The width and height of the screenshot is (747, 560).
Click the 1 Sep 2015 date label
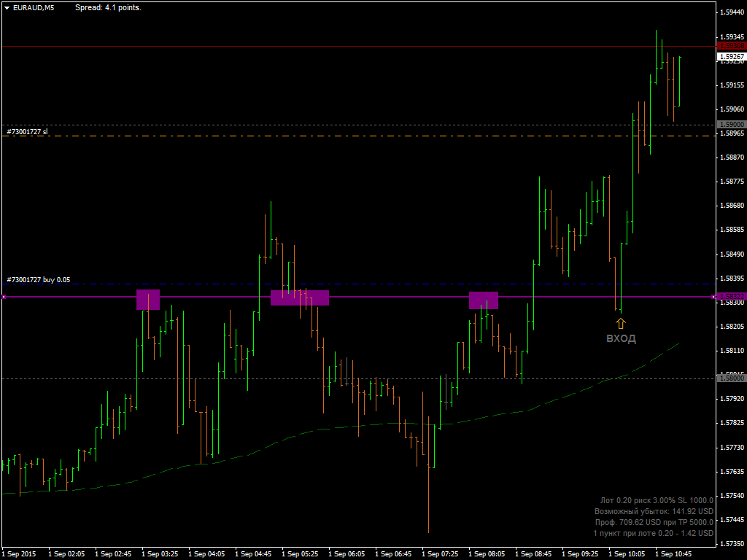pyautogui.click(x=18, y=554)
